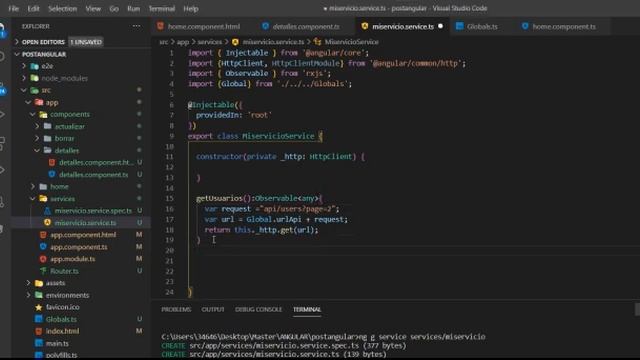Screen dimensions: 640x360
Task: Open Globals.ts in explorer tree
Action: [61, 319]
